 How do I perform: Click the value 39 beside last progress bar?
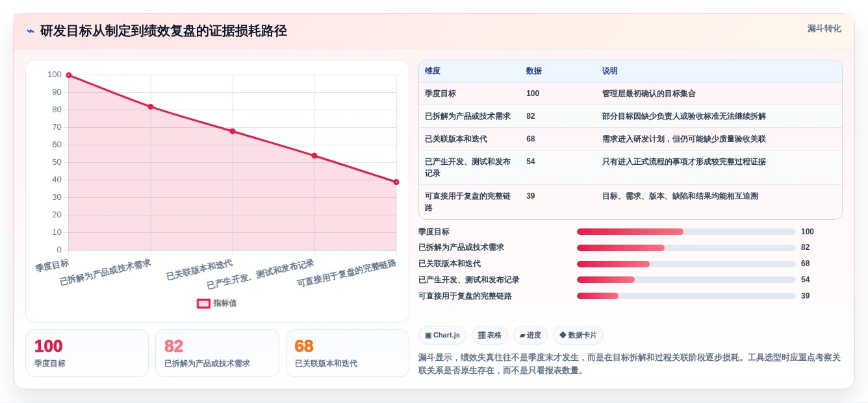[806, 296]
